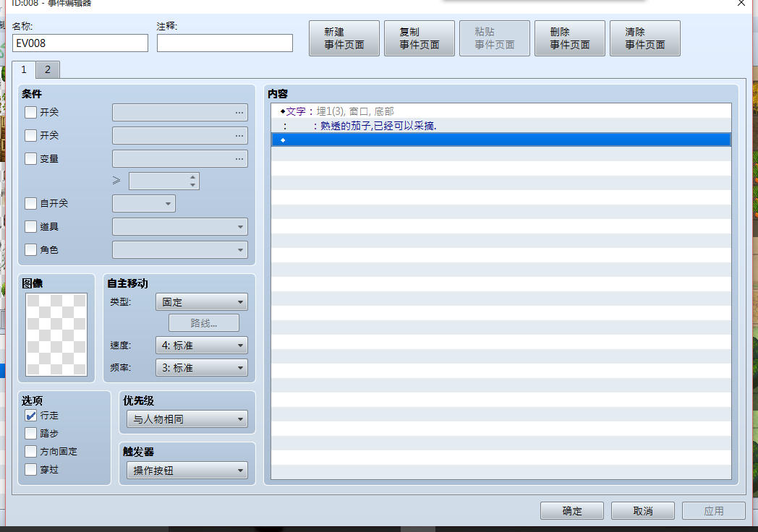The height and width of the screenshot is (532, 758).
Task: Open the 速度 dropdown showing 4: 标准
Action: [x=202, y=346]
